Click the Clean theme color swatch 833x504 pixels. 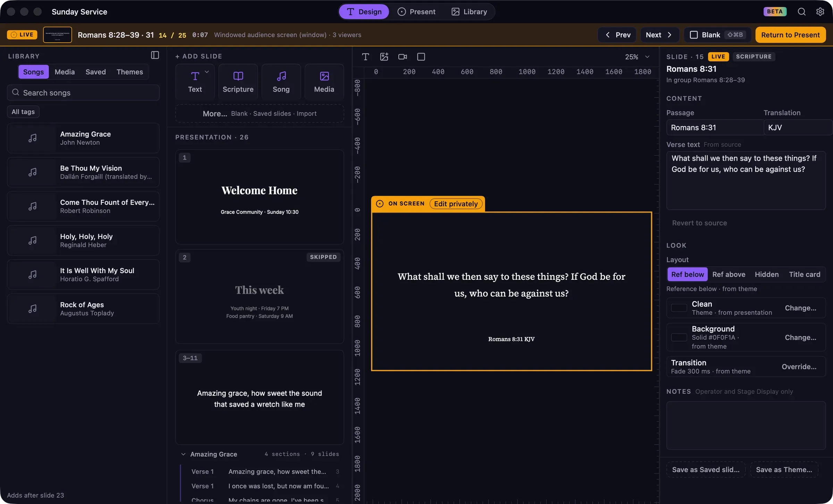click(x=679, y=308)
